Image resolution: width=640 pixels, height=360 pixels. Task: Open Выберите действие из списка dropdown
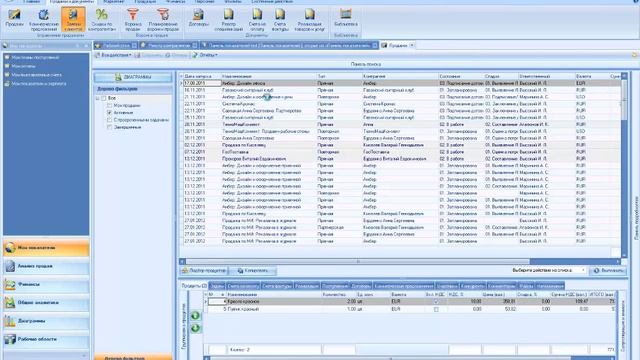pyautogui.click(x=549, y=270)
